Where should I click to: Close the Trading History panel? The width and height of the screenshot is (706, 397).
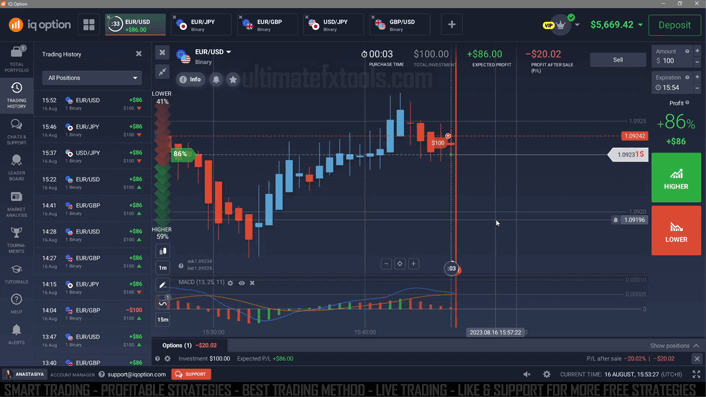pos(139,54)
